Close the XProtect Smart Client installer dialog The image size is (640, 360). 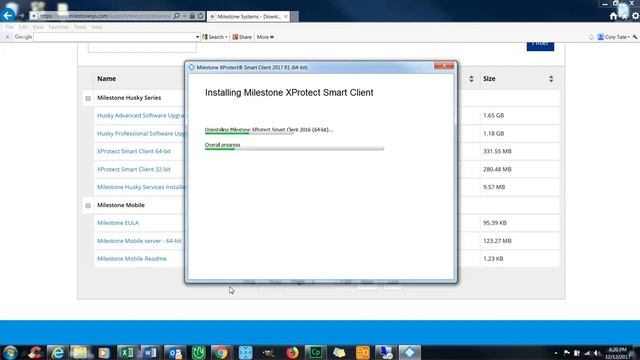click(x=444, y=65)
